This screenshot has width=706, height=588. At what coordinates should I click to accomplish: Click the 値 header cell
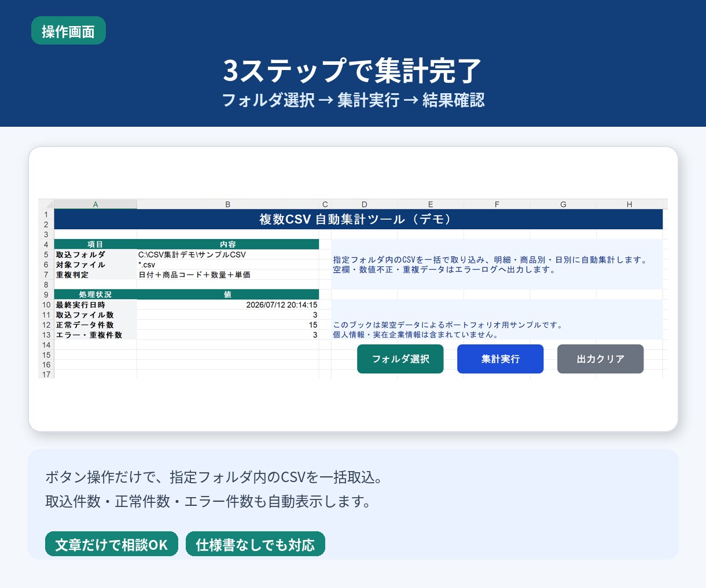pyautogui.click(x=228, y=295)
